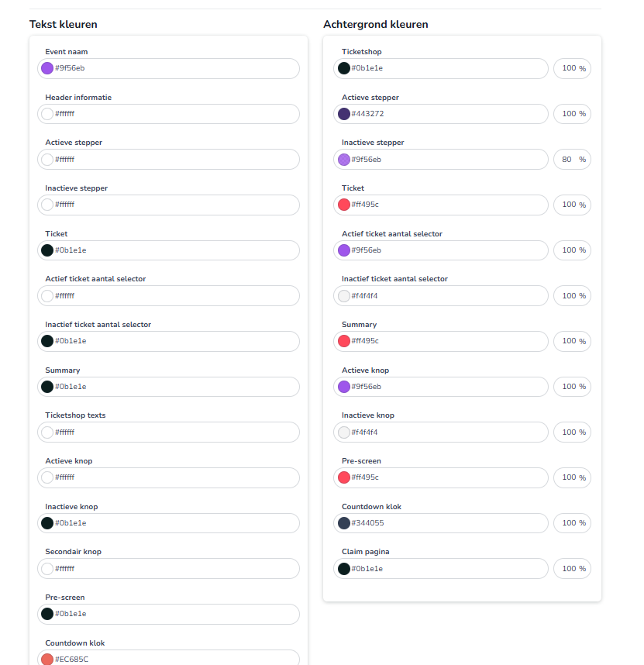
Task: Click the Claim pagina background color swatch
Action: pos(344,569)
